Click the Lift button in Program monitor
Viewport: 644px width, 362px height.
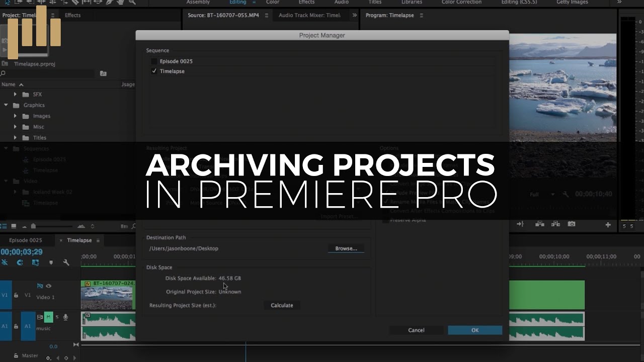click(539, 224)
